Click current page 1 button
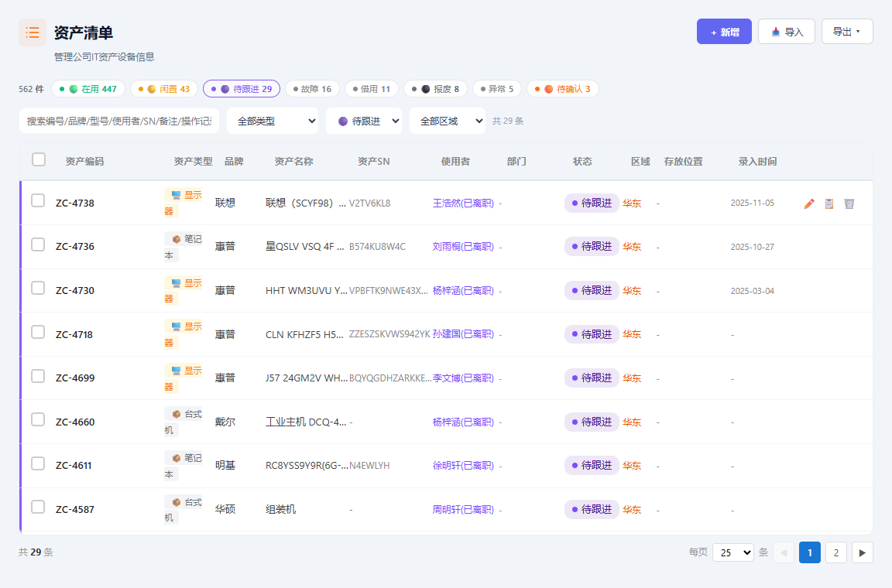This screenshot has height=588, width=892. [809, 552]
